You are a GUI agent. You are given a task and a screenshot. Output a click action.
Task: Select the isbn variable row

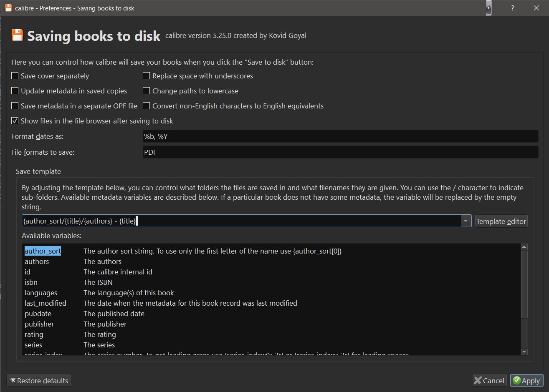(x=31, y=282)
